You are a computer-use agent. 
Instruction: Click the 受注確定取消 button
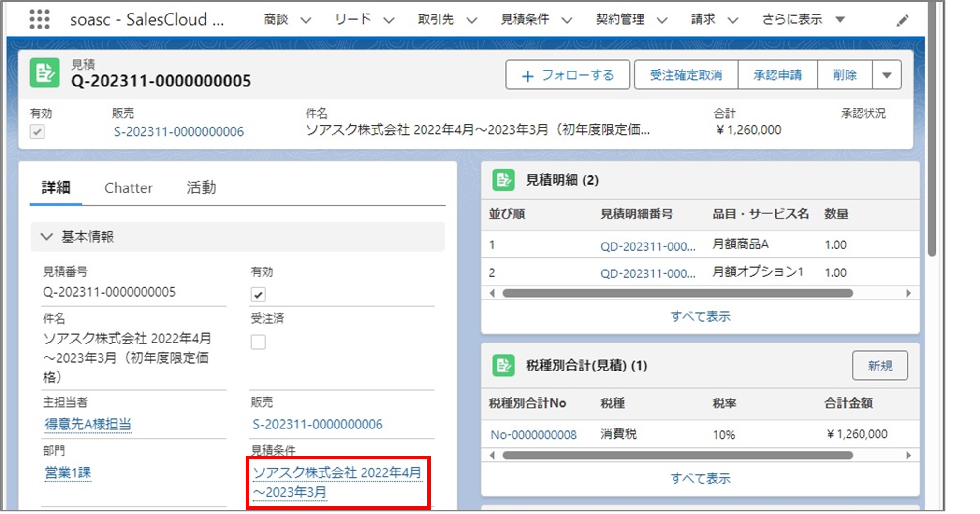point(686,75)
